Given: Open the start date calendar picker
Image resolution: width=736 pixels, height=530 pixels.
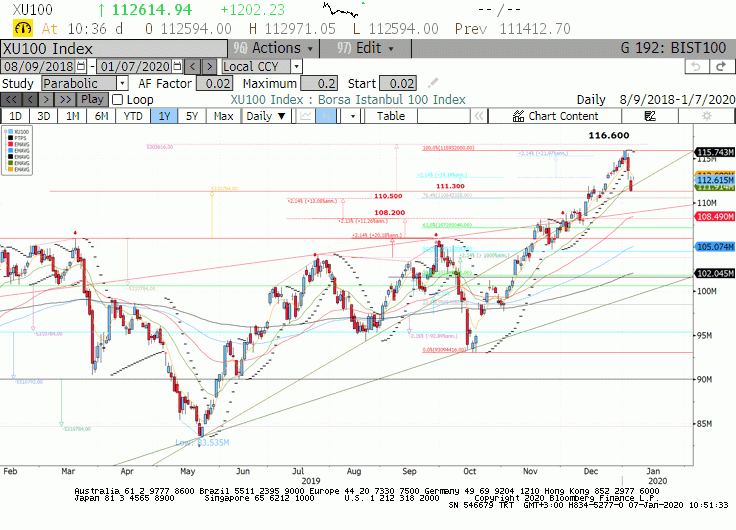Looking at the screenshot, I should click(81, 67).
